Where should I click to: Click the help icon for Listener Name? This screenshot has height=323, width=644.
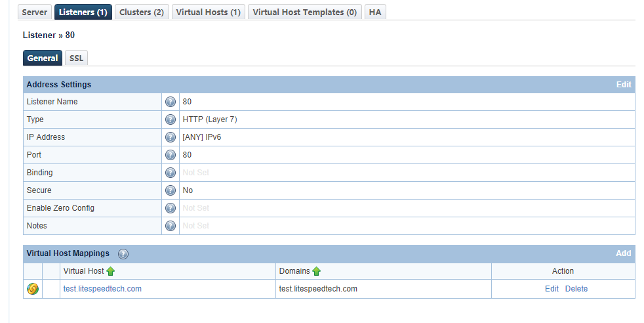pyautogui.click(x=171, y=102)
